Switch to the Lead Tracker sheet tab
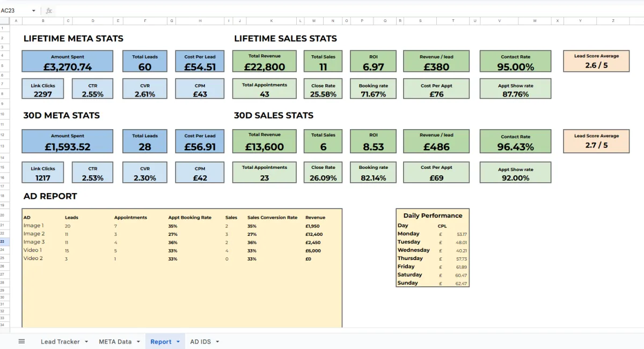This screenshot has height=349, width=644. tap(60, 341)
